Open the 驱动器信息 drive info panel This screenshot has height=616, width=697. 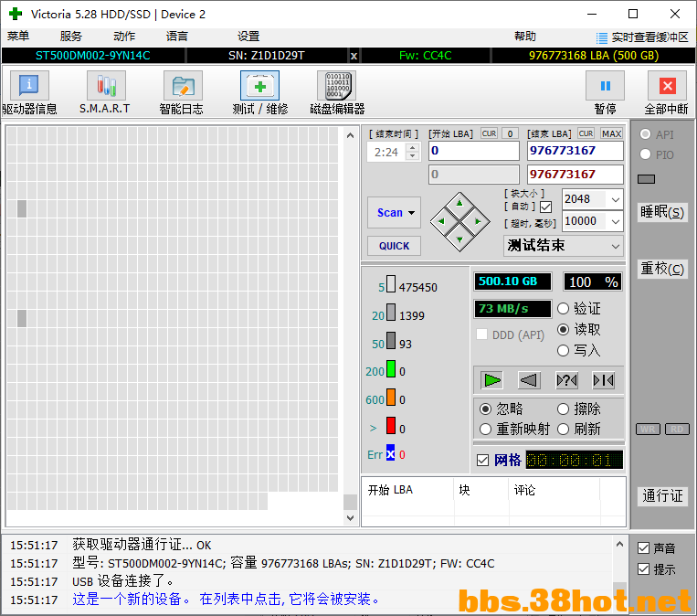pos(29,85)
